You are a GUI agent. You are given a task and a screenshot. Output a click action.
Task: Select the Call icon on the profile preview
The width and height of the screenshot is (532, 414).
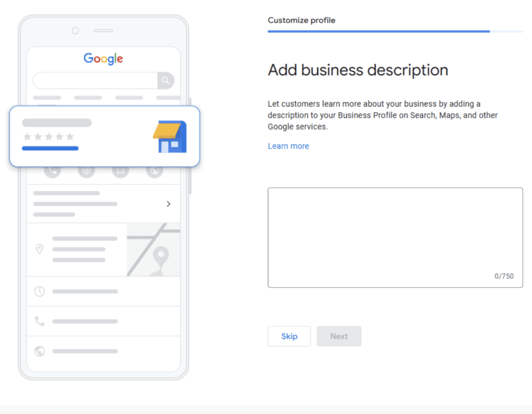coord(52,170)
